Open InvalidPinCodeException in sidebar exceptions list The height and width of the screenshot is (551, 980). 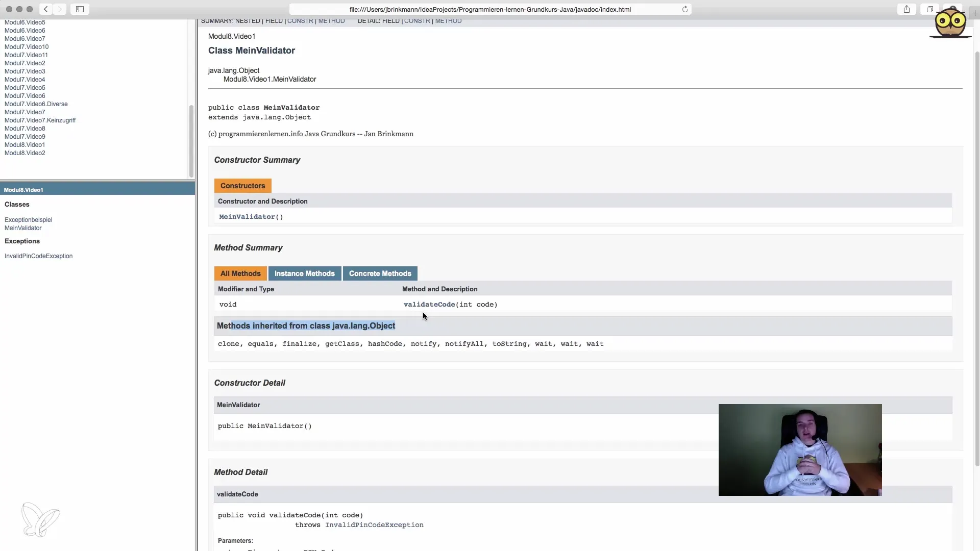pos(38,256)
